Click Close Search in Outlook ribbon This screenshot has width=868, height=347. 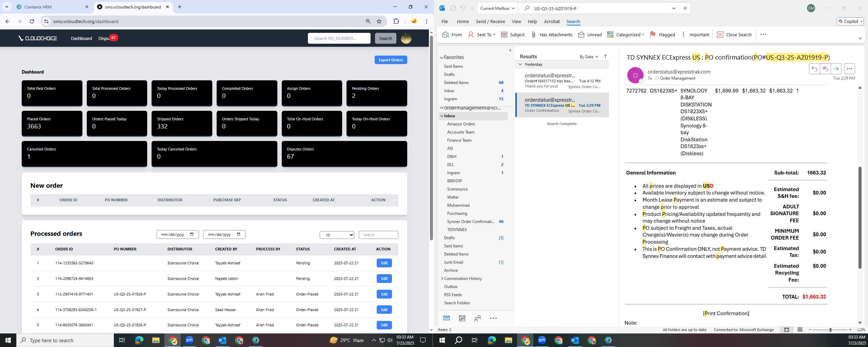(x=734, y=35)
